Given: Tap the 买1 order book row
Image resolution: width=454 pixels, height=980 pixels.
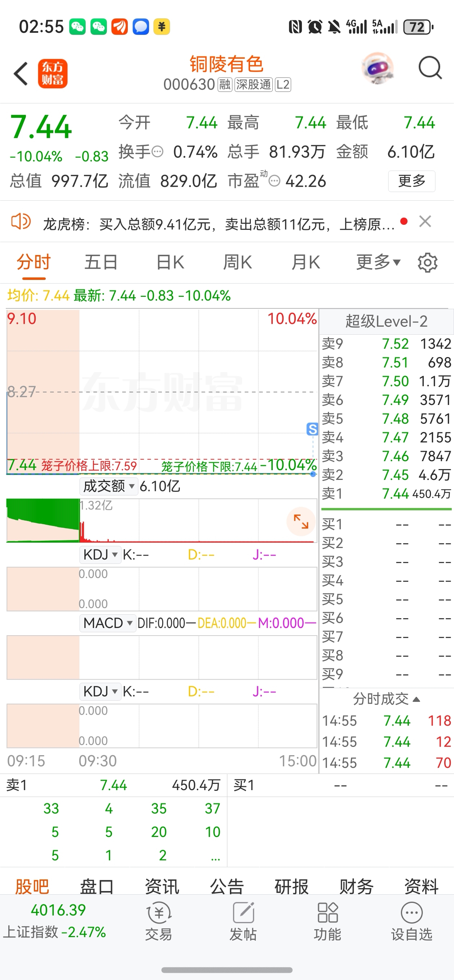Looking at the screenshot, I should pos(386,525).
